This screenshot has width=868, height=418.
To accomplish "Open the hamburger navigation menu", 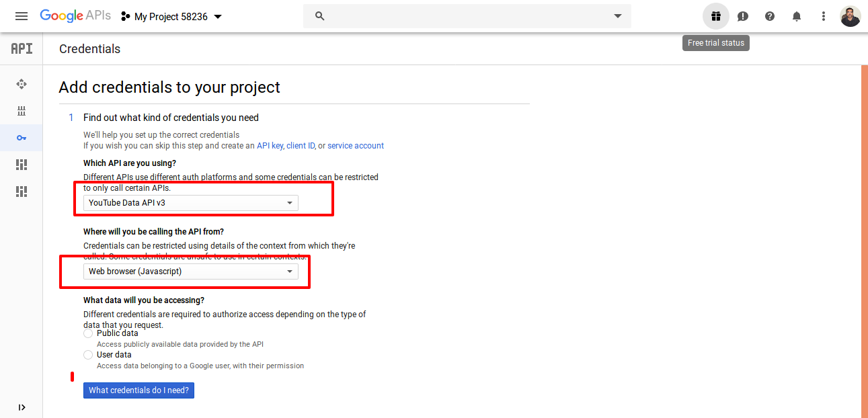I will 22,16.
